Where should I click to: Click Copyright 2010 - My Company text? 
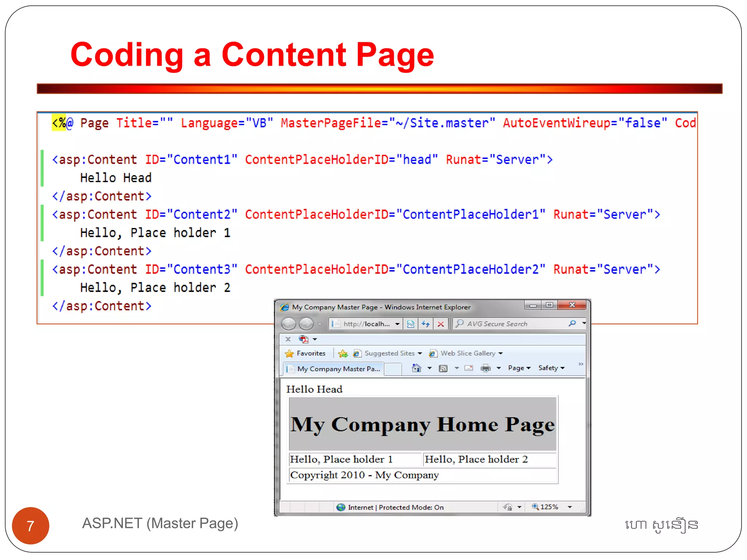364,475
